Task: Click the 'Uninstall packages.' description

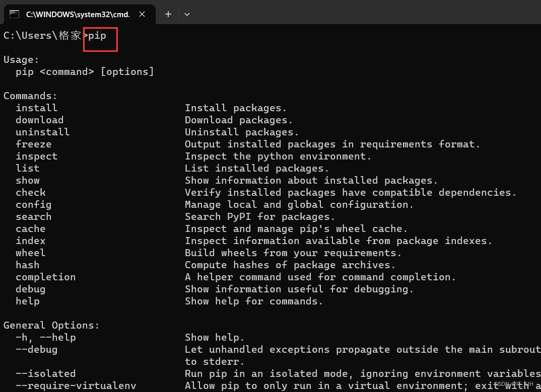Action: click(242, 132)
